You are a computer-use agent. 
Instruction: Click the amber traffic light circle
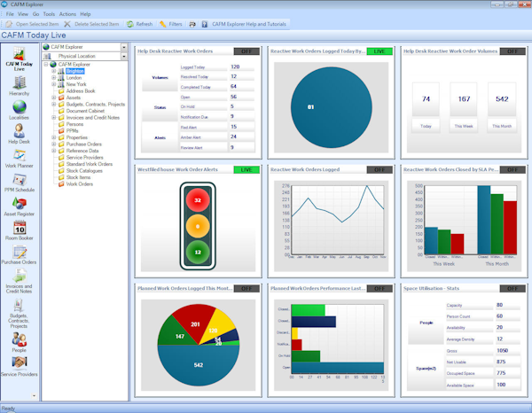tap(198, 226)
